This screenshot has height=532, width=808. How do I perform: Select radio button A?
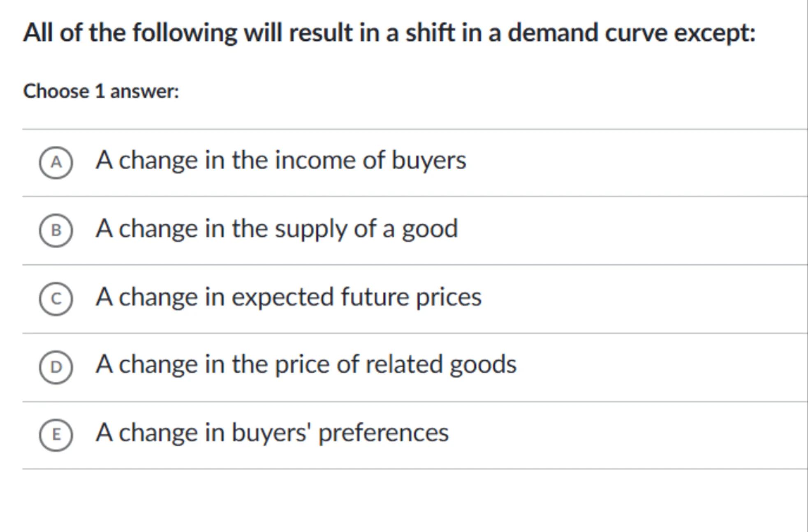(x=56, y=162)
